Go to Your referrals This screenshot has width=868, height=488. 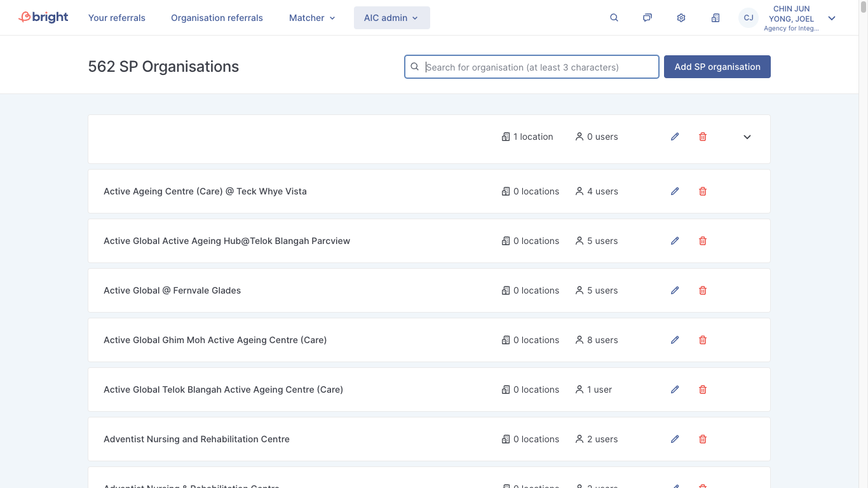(x=117, y=18)
